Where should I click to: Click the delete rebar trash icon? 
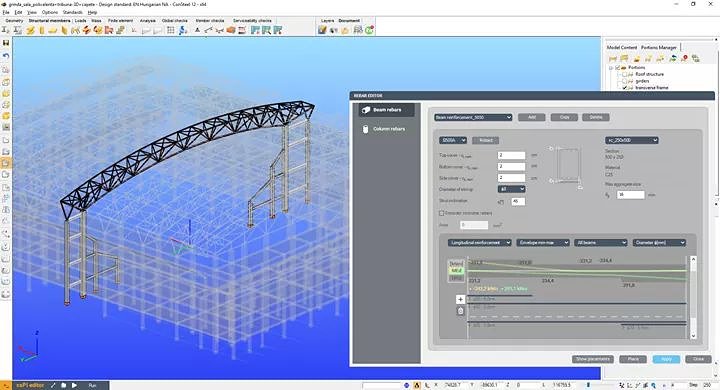click(461, 311)
